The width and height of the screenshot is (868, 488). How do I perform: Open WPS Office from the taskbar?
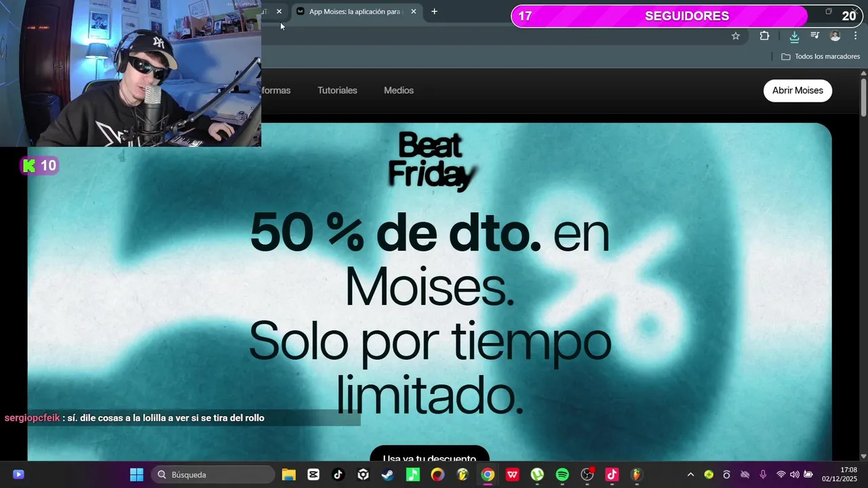click(x=513, y=474)
